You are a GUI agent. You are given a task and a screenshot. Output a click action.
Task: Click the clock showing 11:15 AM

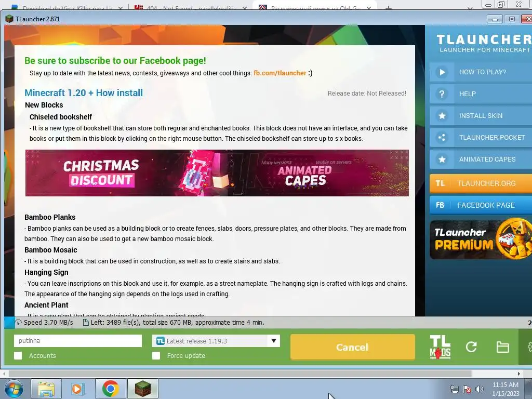(505, 385)
